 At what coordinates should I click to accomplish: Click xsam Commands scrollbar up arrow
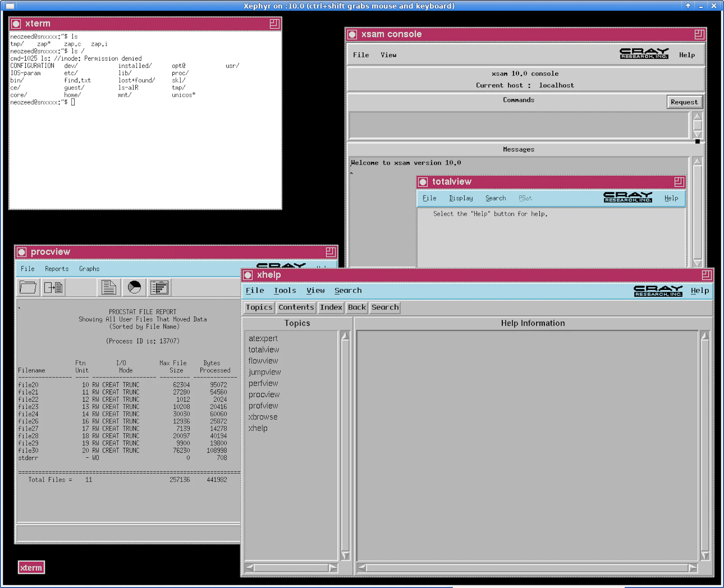click(x=697, y=116)
